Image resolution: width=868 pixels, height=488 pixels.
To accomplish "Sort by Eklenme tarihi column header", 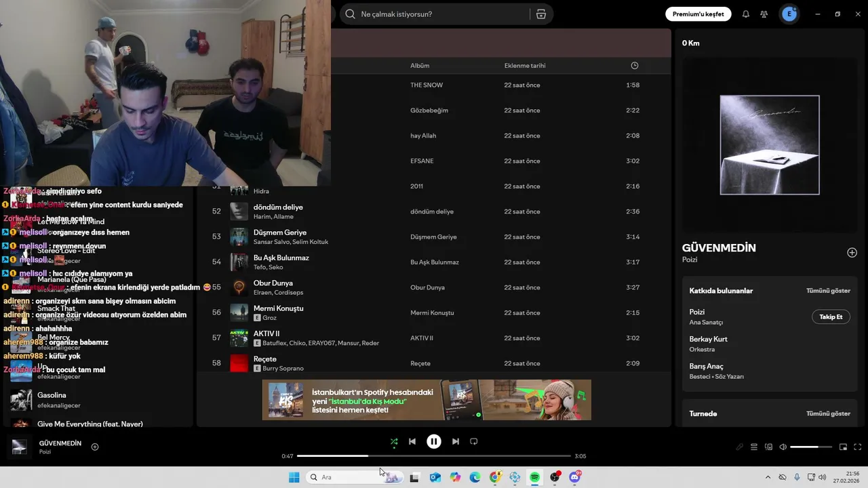I will click(525, 66).
